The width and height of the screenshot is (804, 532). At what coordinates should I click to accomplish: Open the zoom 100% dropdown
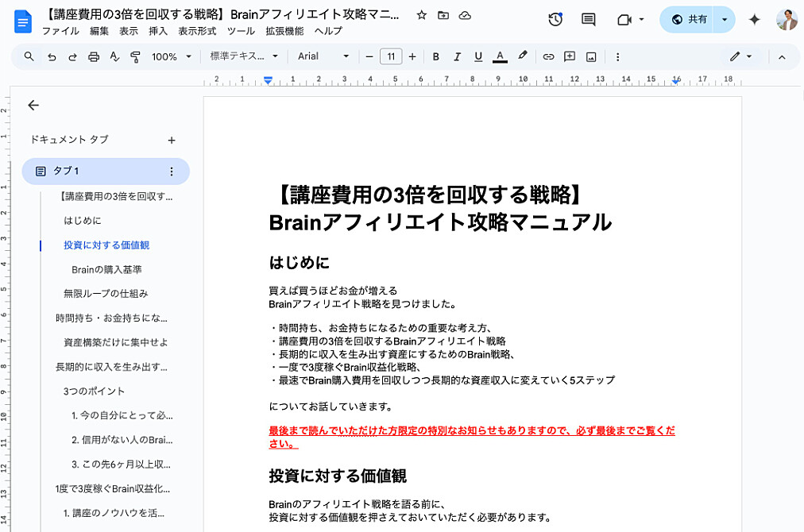pyautogui.click(x=172, y=56)
